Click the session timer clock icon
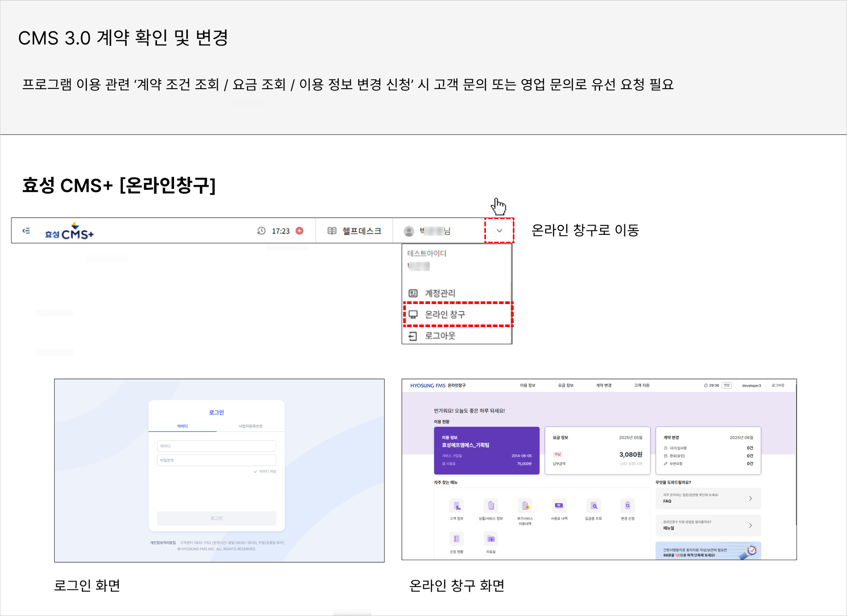Image resolution: width=847 pixels, height=616 pixels. [261, 231]
